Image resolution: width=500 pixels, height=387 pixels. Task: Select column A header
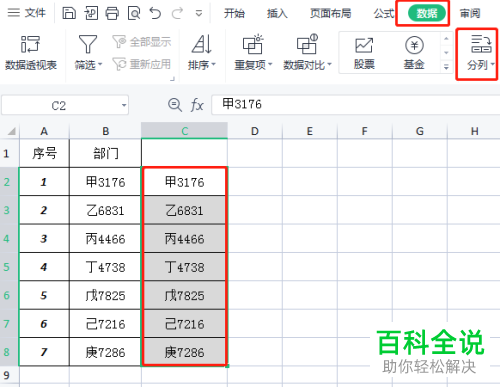(x=44, y=131)
